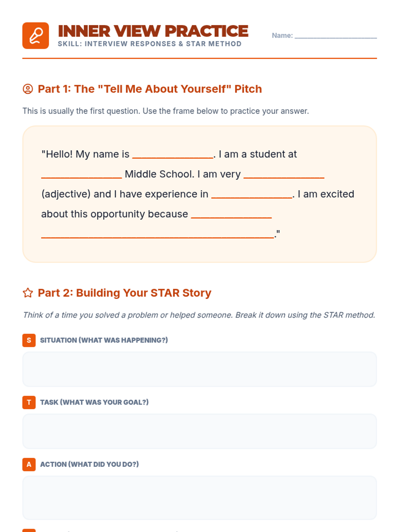
Task: Click the Situation answer box
Action: click(x=199, y=369)
